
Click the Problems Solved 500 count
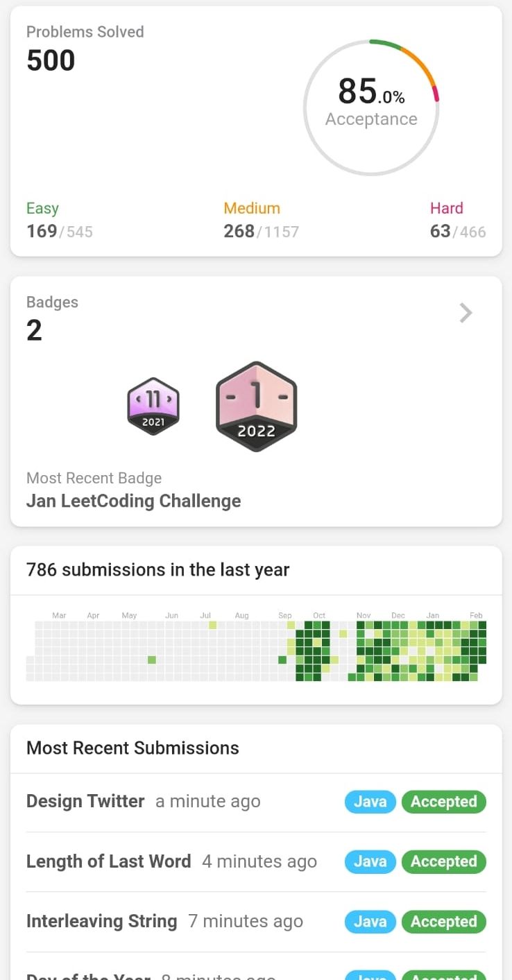pos(51,60)
